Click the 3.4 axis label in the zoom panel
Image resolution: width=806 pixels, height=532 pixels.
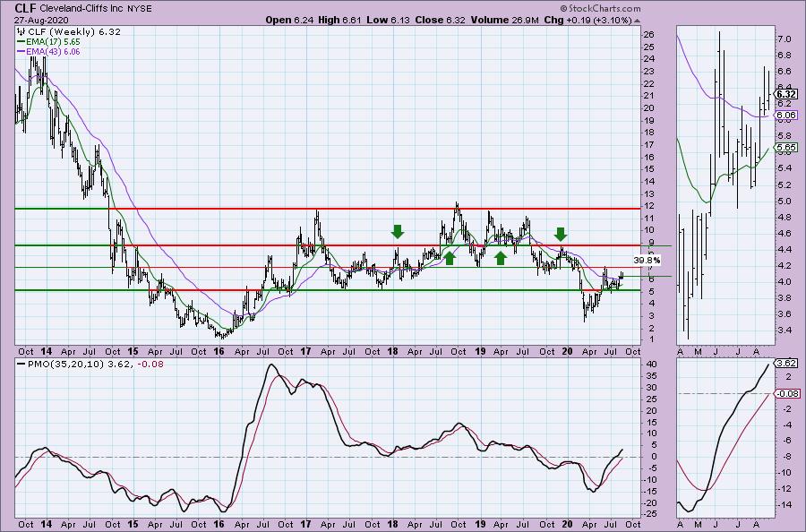click(784, 330)
